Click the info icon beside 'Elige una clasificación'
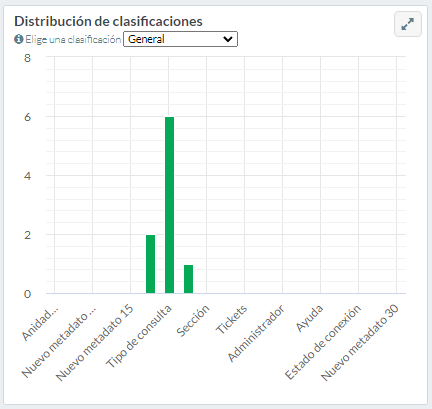This screenshot has width=432, height=409. (x=18, y=39)
